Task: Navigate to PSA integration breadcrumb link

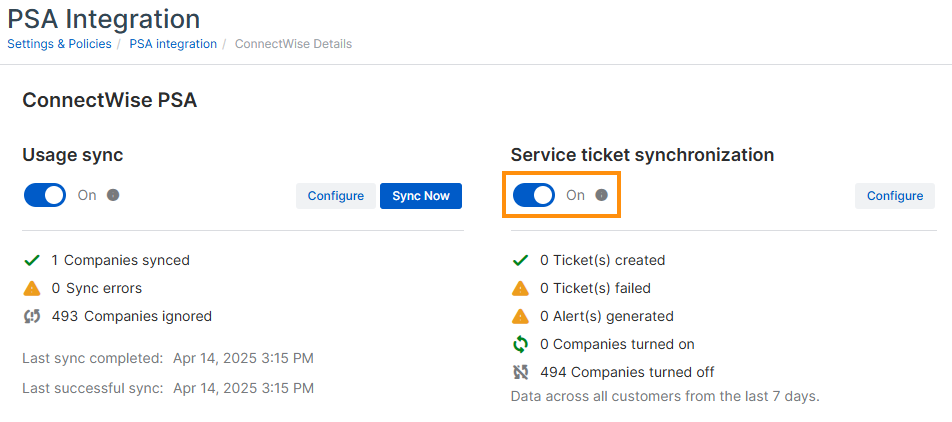Action: click(173, 44)
